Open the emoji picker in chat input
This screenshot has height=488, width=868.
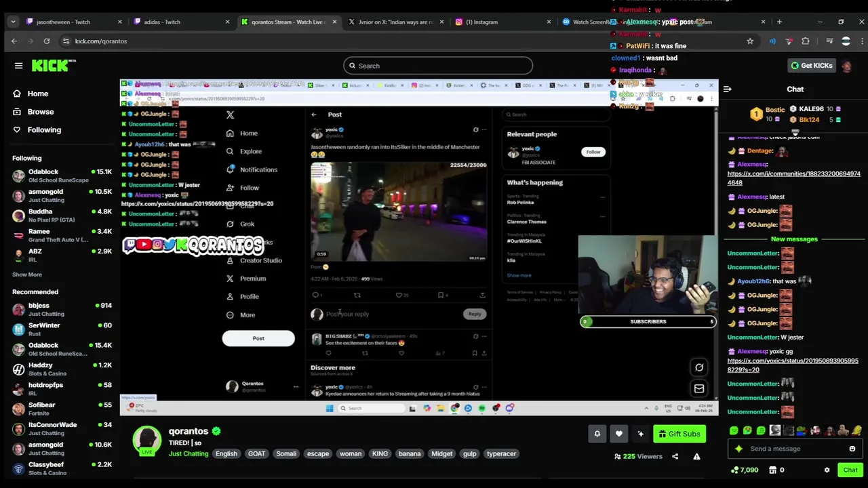click(852, 449)
